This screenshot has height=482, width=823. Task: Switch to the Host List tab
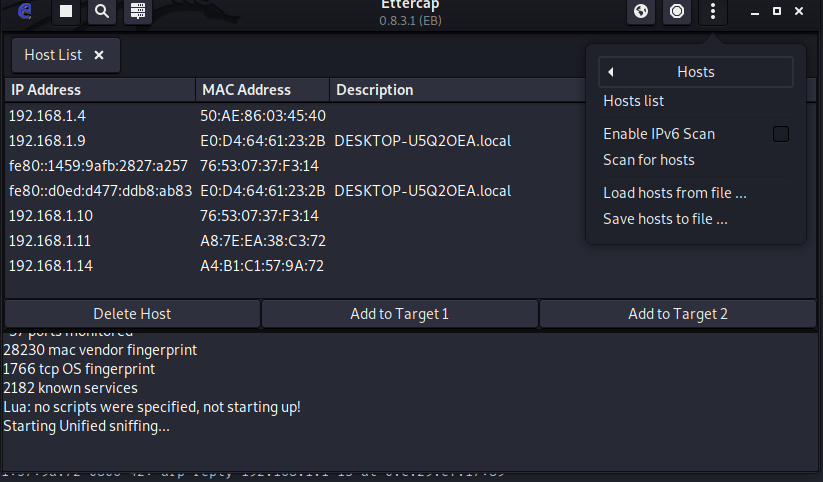pyautogui.click(x=53, y=55)
